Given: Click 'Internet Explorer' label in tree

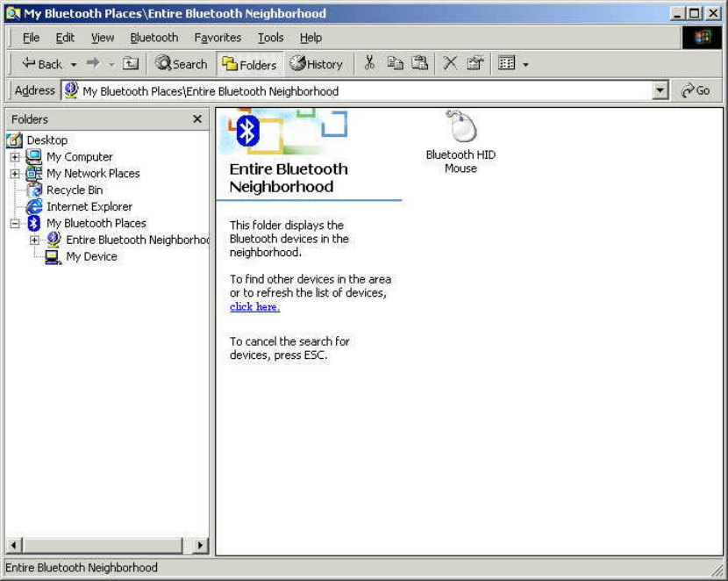Looking at the screenshot, I should [x=89, y=206].
